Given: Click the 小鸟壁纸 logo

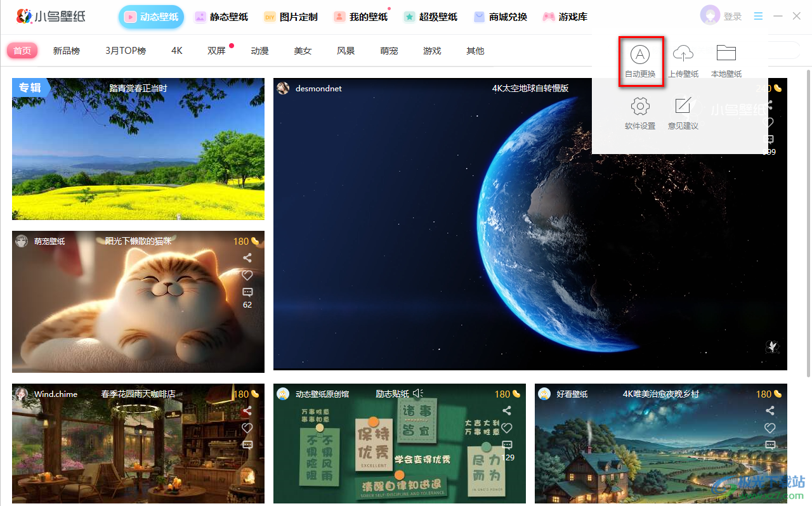Looking at the screenshot, I should click(51, 16).
